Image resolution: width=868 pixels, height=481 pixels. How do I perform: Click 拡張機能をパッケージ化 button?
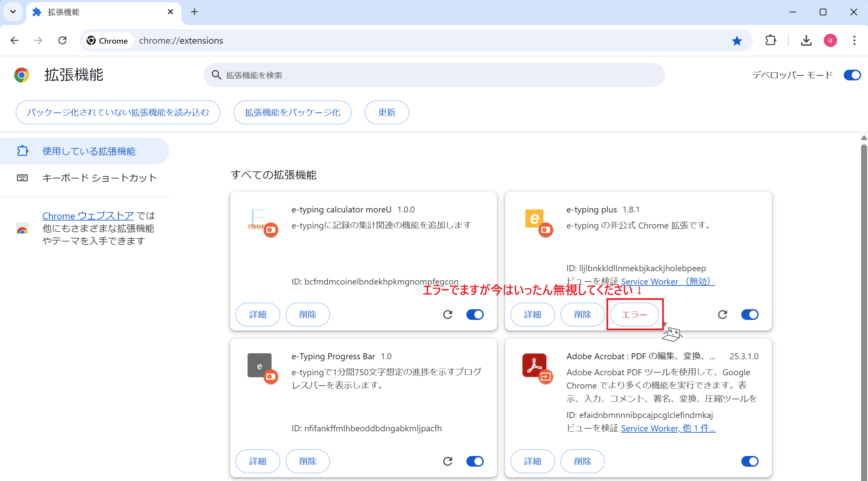pos(293,112)
